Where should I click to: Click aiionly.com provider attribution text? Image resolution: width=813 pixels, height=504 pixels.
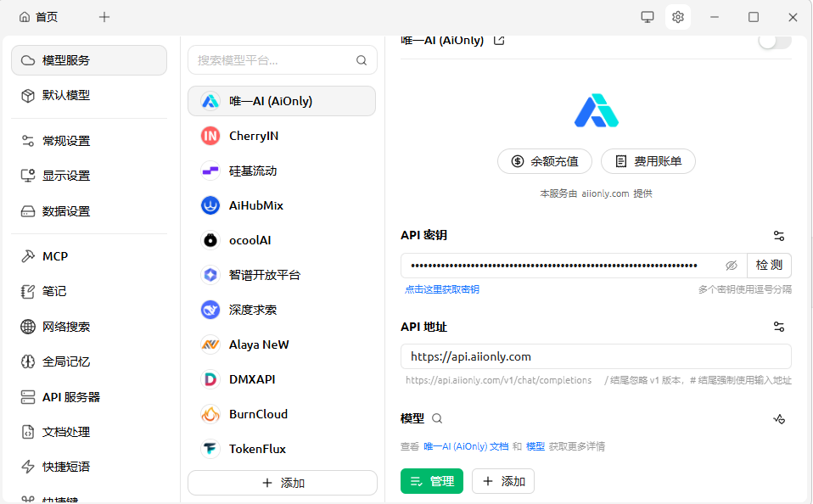tap(605, 193)
